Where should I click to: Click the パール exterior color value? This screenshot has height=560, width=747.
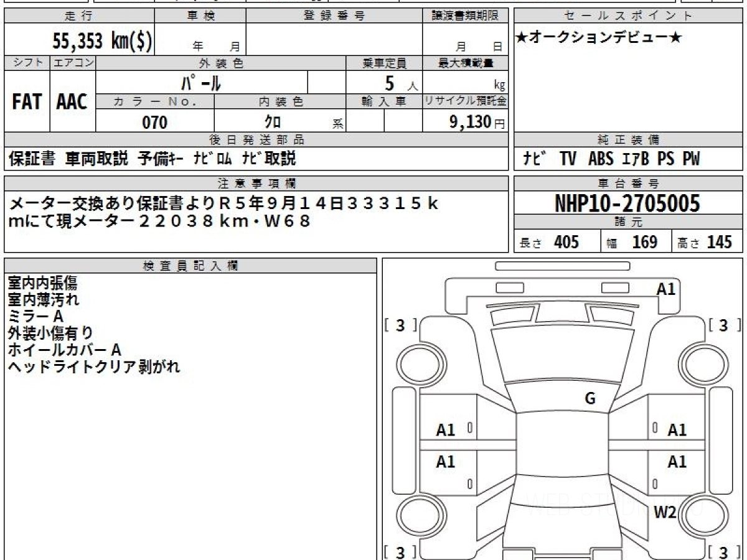pyautogui.click(x=201, y=82)
